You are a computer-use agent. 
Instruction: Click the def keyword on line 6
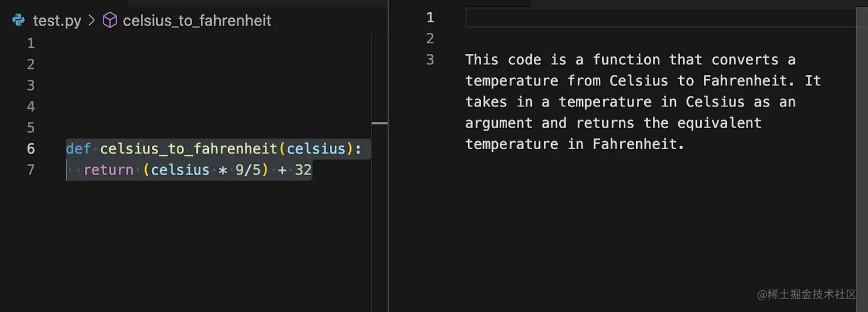78,149
